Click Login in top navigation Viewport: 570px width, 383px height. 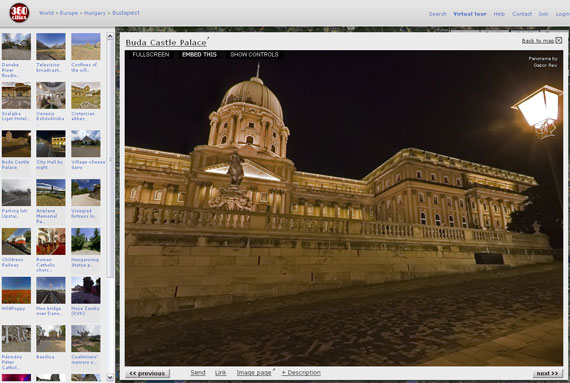562,14
